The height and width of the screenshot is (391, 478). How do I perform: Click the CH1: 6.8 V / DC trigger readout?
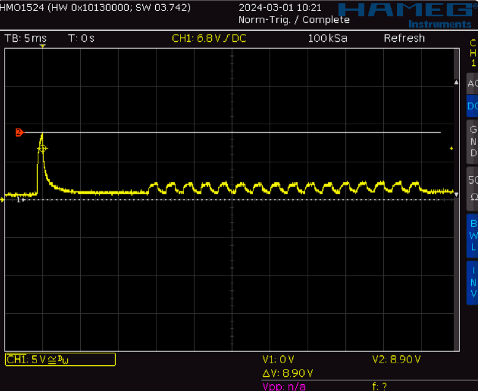click(x=209, y=38)
